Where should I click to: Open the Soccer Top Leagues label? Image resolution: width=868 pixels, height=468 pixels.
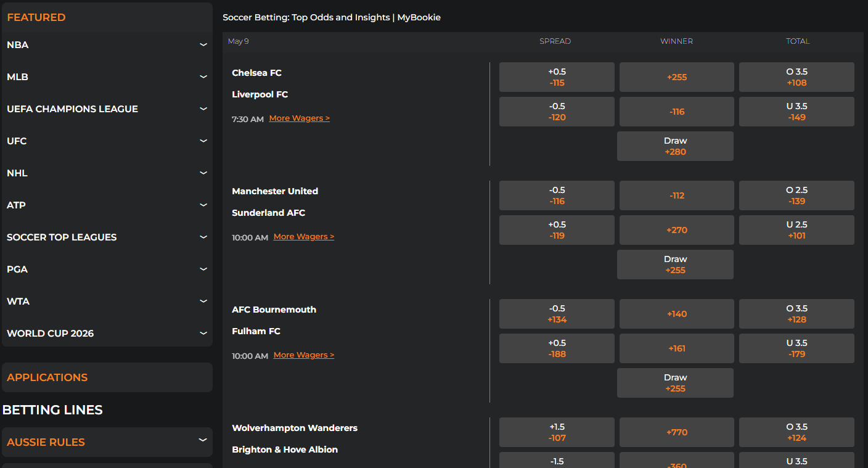[x=62, y=237]
